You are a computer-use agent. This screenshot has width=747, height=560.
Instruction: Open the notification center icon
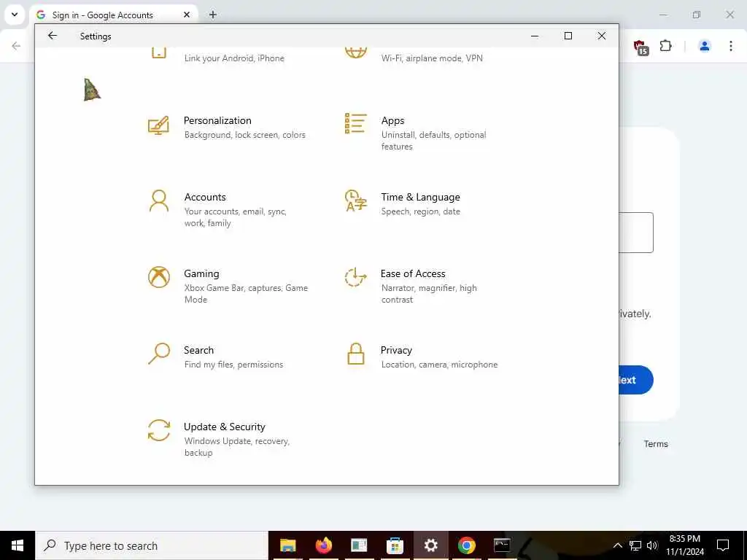point(723,545)
